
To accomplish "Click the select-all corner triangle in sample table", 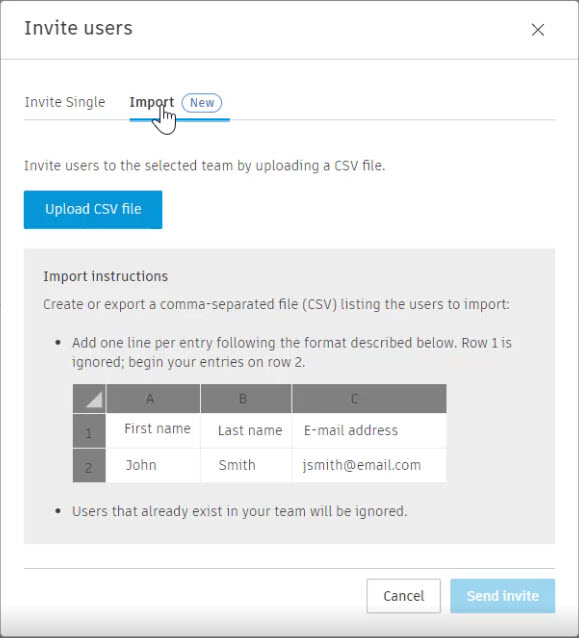I will (x=89, y=399).
